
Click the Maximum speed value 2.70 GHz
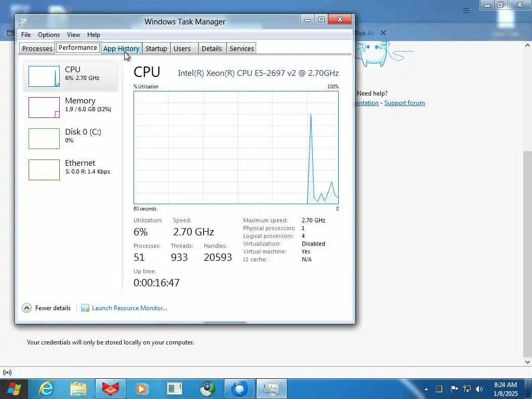pyautogui.click(x=313, y=220)
